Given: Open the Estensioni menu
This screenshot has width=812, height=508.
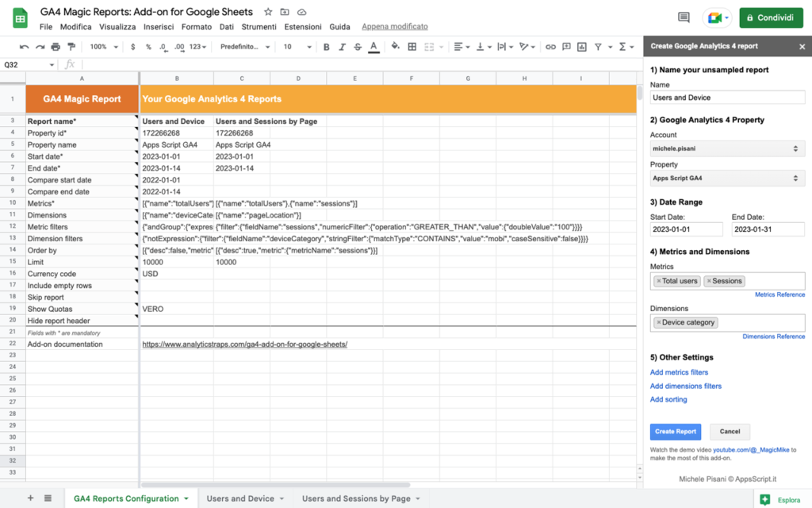Looking at the screenshot, I should [x=302, y=27].
